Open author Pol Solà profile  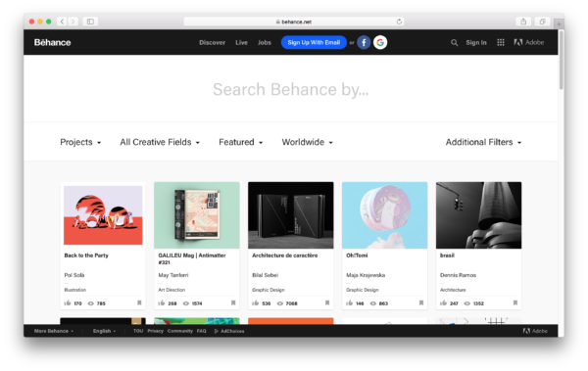tap(74, 275)
